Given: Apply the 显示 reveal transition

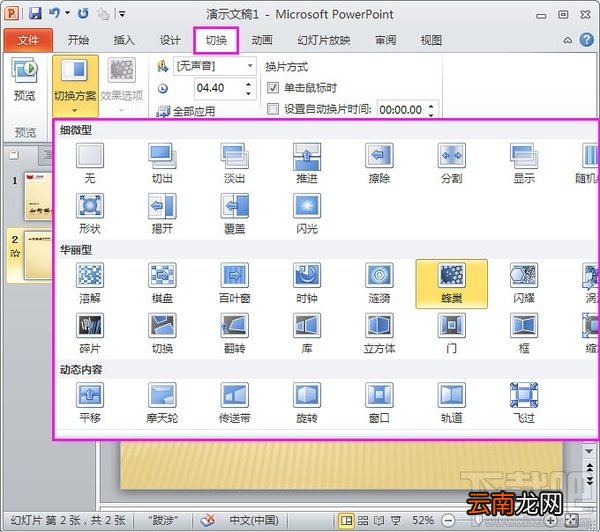Looking at the screenshot, I should point(524,163).
